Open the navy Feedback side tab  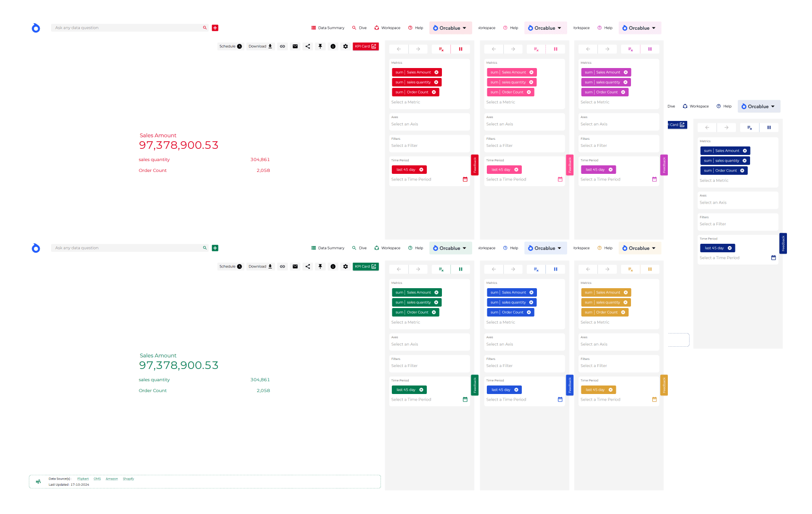(783, 243)
